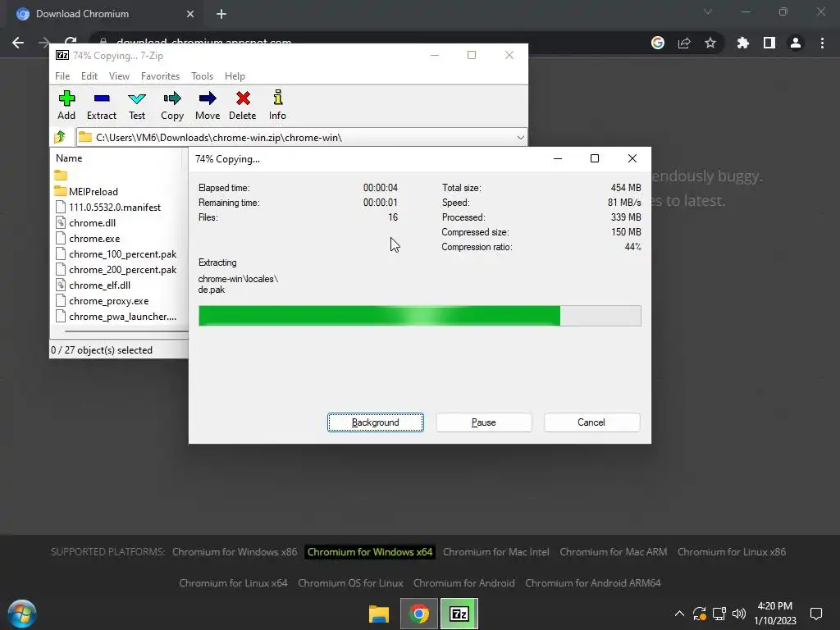Open Chrome extensions puzzle icon
Viewport: 840px width, 630px height.
coord(743,43)
